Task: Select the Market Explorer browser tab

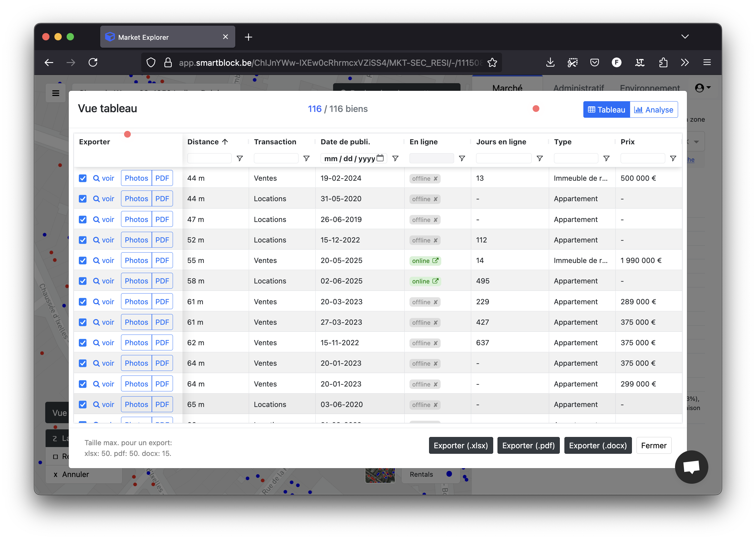Action: [167, 37]
